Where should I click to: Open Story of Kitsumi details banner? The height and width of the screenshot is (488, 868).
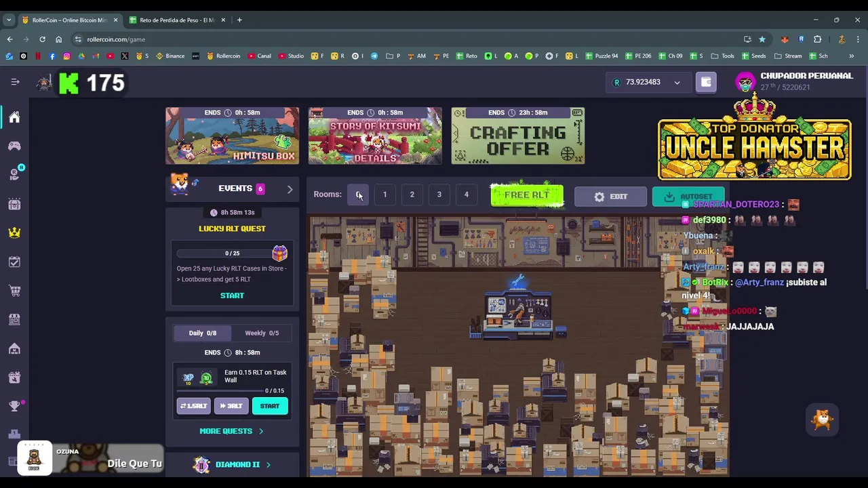tap(375, 136)
